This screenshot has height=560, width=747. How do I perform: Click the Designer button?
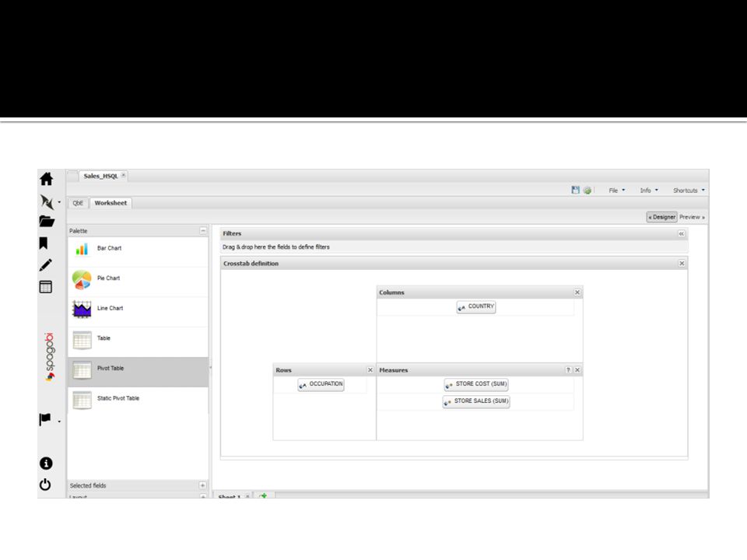tap(661, 217)
